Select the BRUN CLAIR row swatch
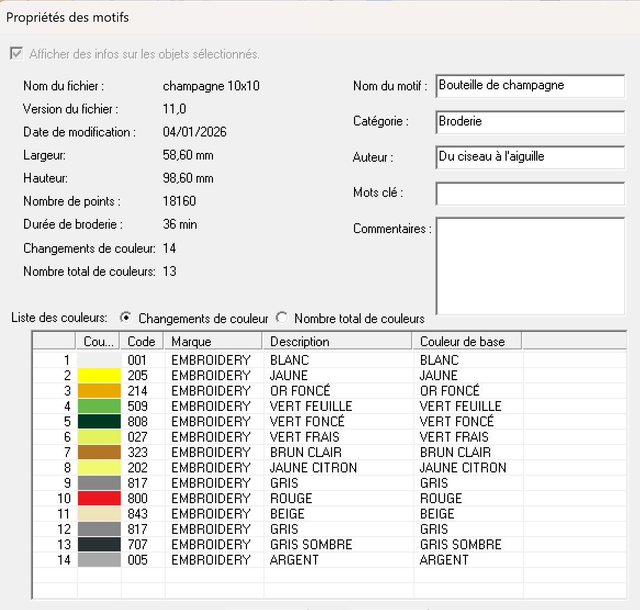This screenshot has height=610, width=640. point(99,453)
